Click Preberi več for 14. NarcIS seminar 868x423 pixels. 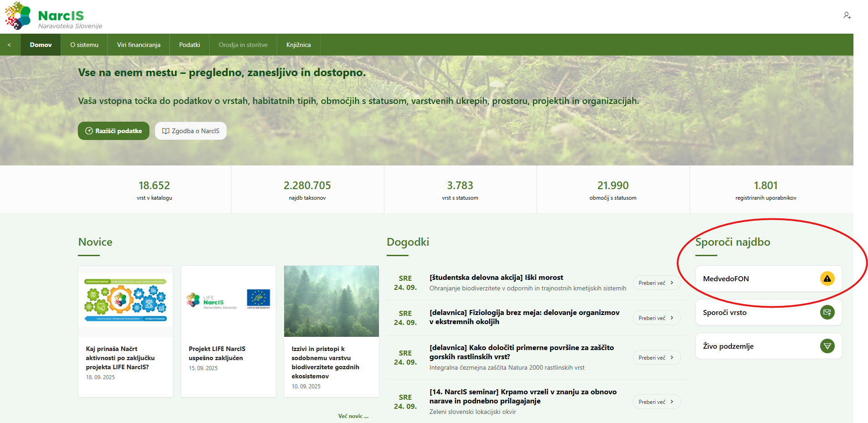656,402
